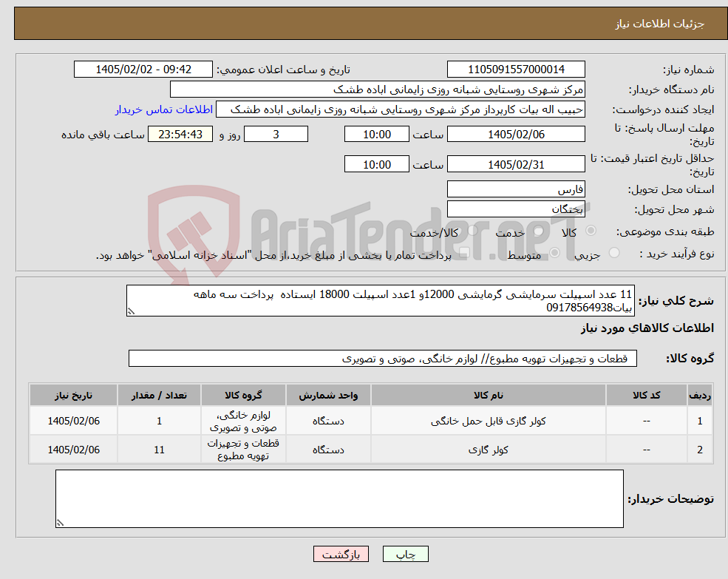Click the general need description textarea

pos(380,301)
